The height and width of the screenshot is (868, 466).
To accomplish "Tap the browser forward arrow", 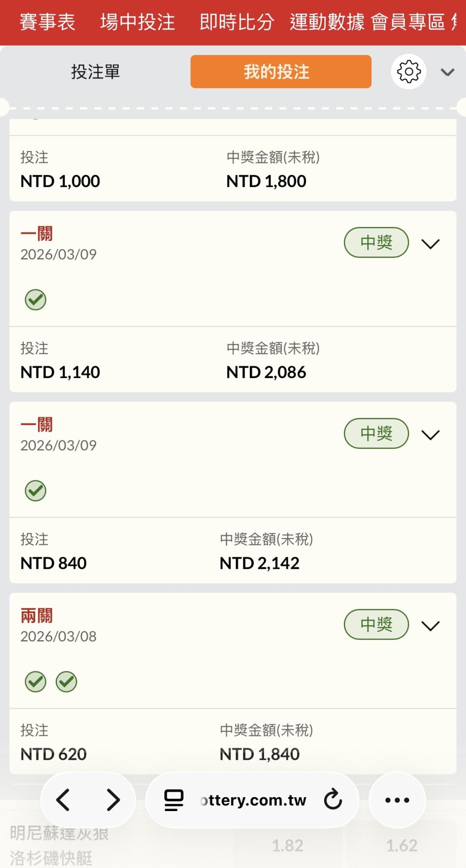I will click(x=113, y=800).
